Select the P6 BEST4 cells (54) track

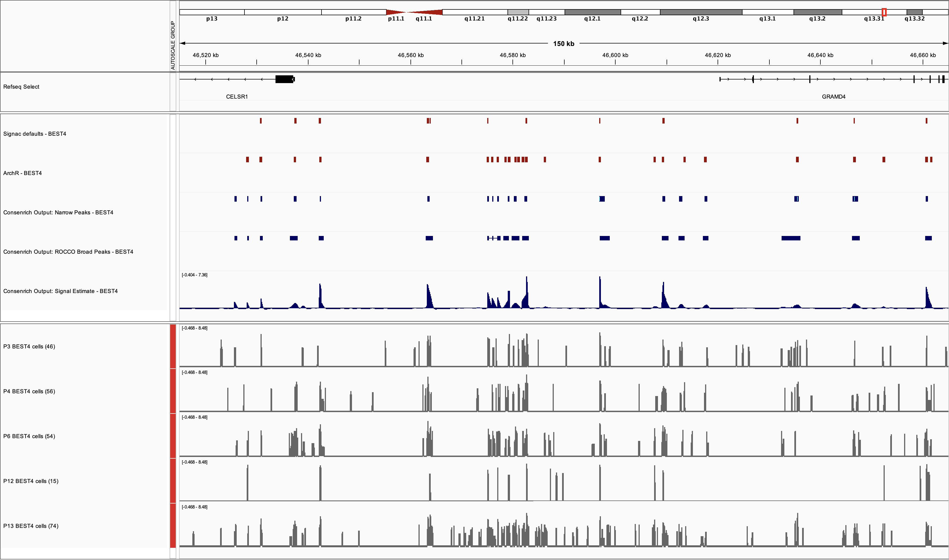(x=29, y=436)
